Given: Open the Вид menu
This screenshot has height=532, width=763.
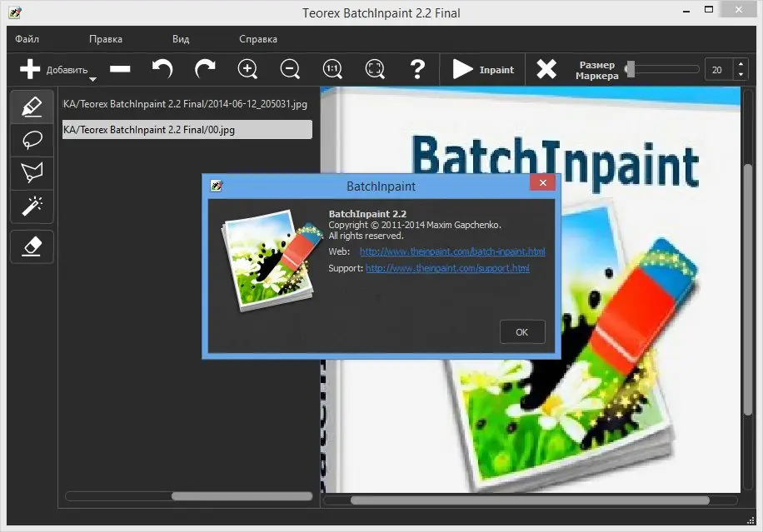Looking at the screenshot, I should click(181, 39).
